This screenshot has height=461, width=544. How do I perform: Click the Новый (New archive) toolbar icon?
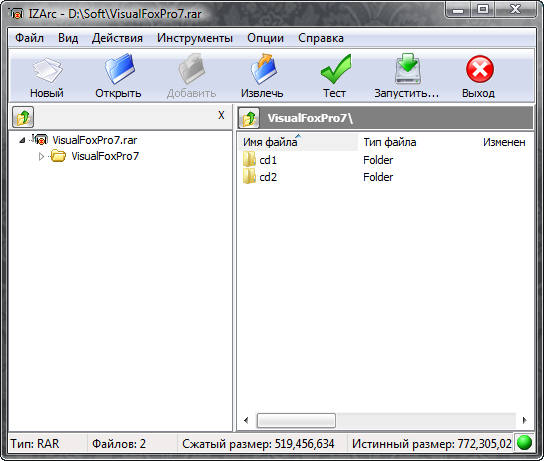(x=47, y=70)
